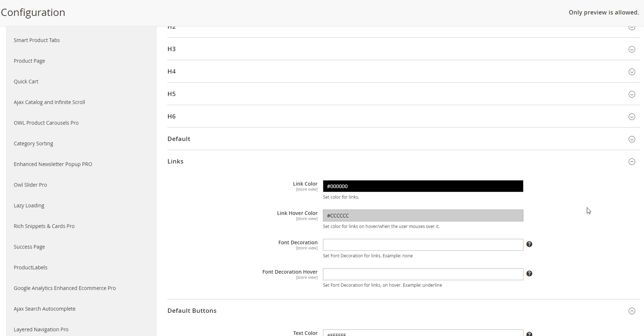The image size is (644, 336).
Task: Focus the Font Decoration input field
Action: pos(423,245)
